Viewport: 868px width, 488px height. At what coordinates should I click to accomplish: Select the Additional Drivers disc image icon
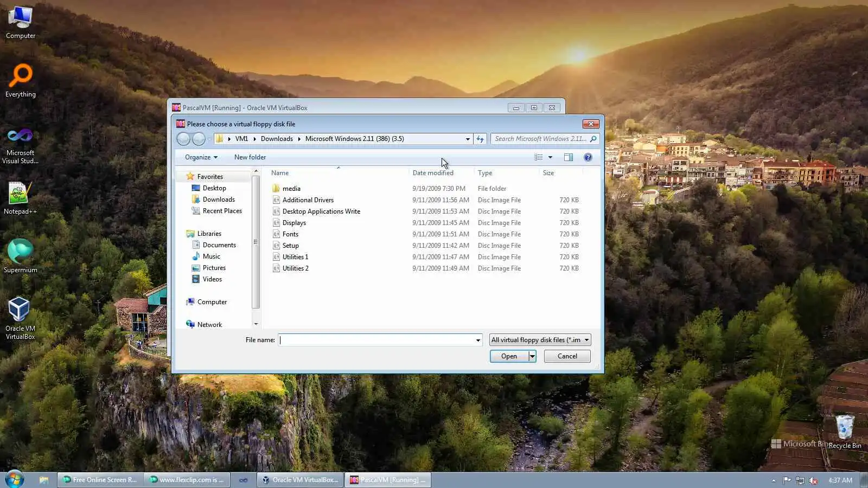[x=276, y=200]
